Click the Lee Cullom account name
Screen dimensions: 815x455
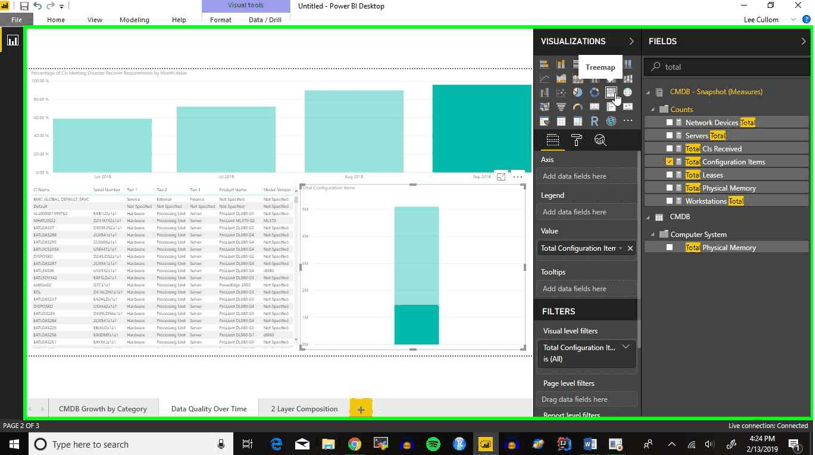pyautogui.click(x=761, y=20)
